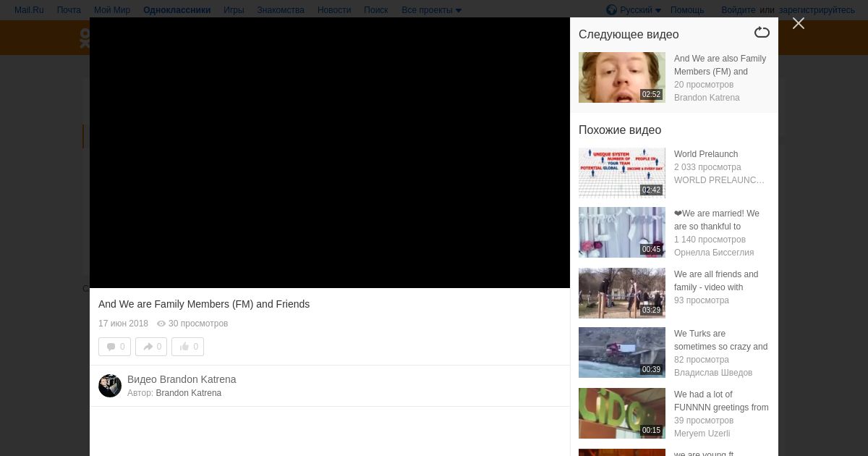Image resolution: width=868 pixels, height=456 pixels.
Task: Close the video overlay with X
Action: coord(799,23)
